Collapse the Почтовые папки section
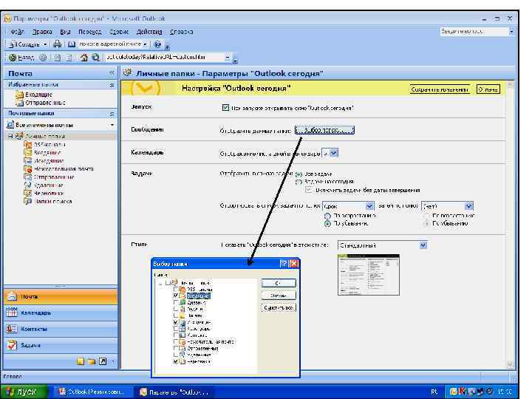Image resolution: width=532 pixels, height=399 pixels. [112, 114]
